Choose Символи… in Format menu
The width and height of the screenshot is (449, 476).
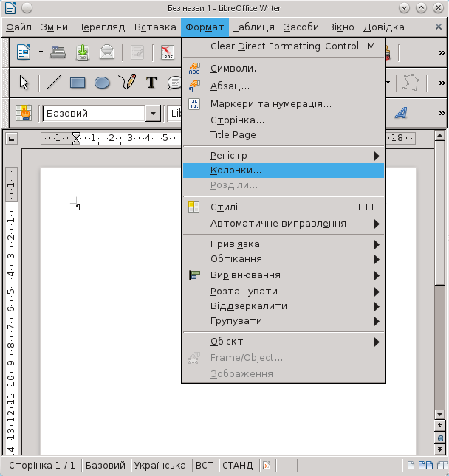pos(284,69)
